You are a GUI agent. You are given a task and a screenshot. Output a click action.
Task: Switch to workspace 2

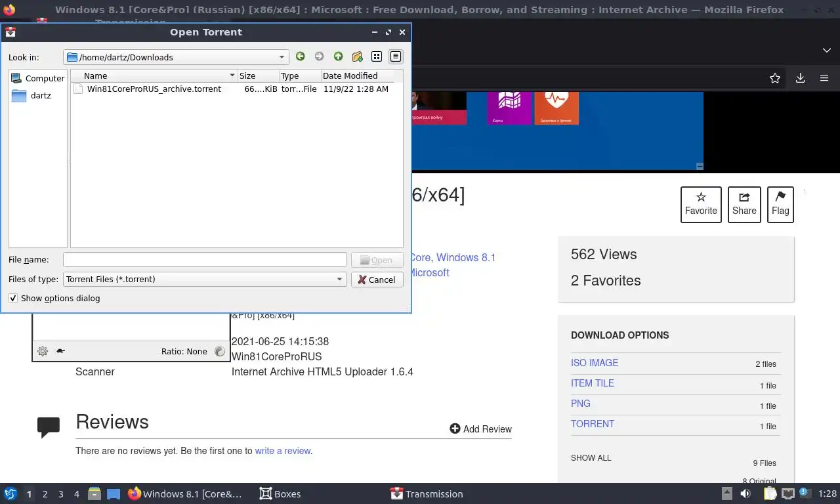[45, 494]
